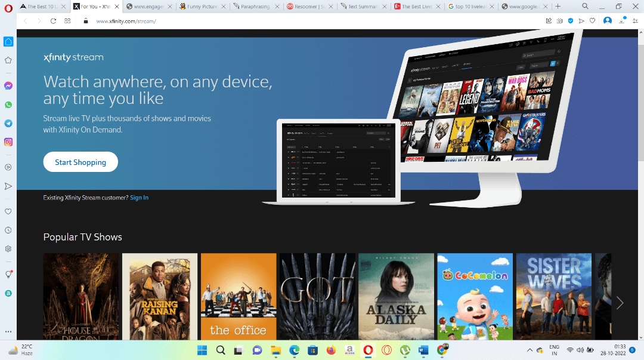This screenshot has width=644, height=360.
Task: Open History clock icon in sidebar
Action: [8, 230]
